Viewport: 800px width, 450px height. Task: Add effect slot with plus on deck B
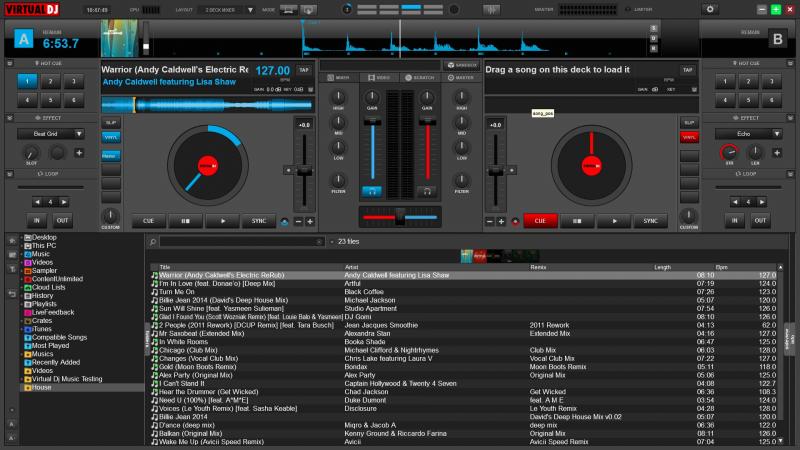pos(777,153)
